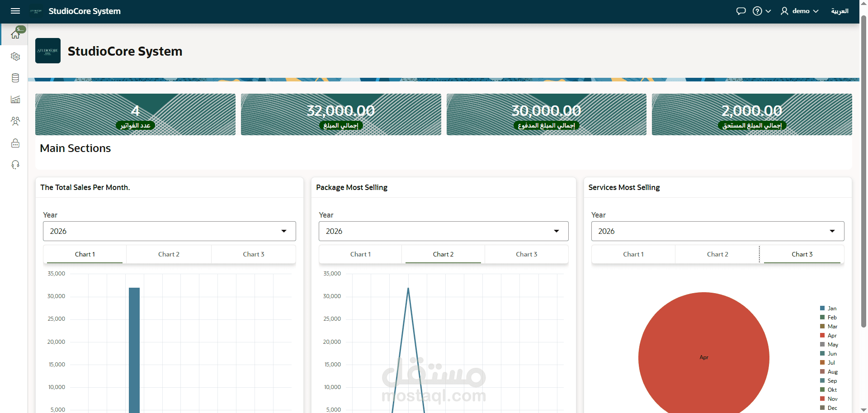The height and width of the screenshot is (413, 868).
Task: Open the settings gear in sidebar
Action: pyautogui.click(x=15, y=57)
